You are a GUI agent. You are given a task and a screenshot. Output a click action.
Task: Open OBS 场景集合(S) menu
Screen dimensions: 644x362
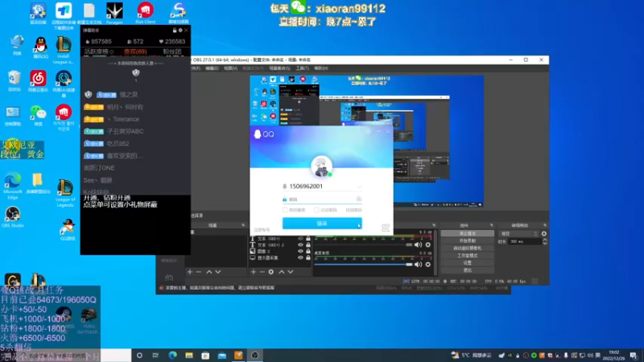click(279, 68)
